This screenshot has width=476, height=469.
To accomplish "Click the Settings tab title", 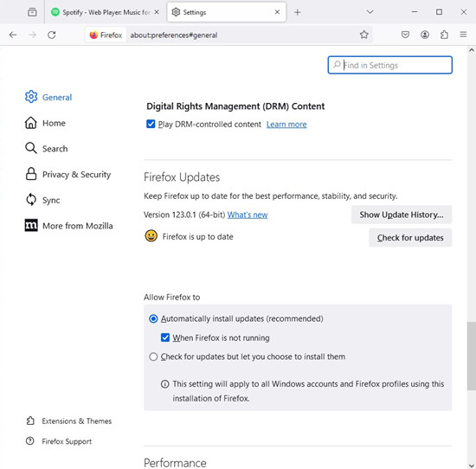I will (195, 12).
